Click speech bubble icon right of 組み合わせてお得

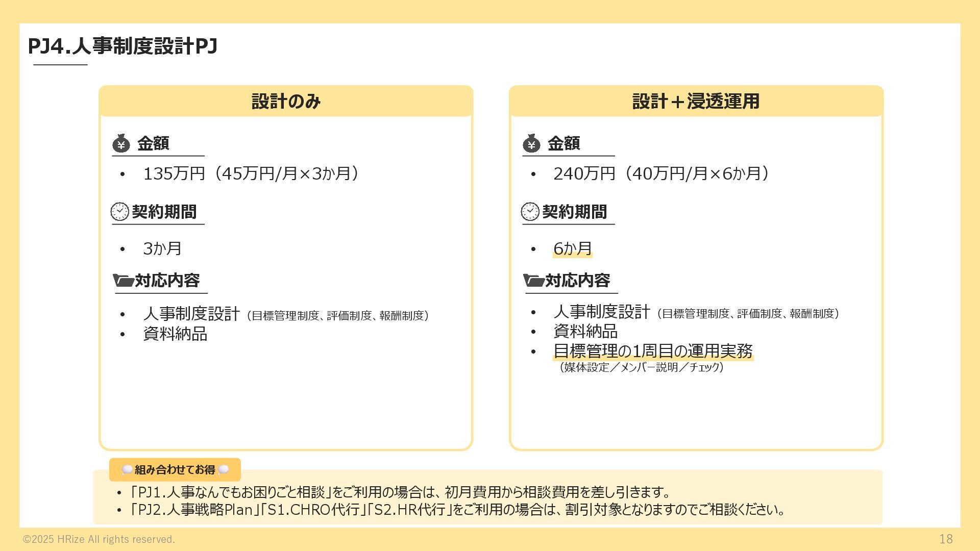click(x=223, y=470)
